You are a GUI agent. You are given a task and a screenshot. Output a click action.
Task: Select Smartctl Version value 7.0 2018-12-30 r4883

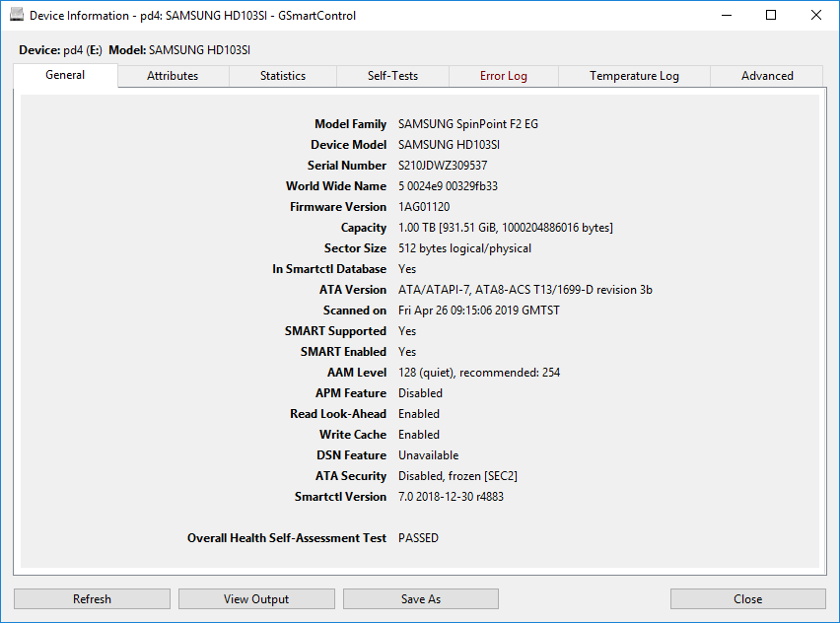[x=451, y=497]
